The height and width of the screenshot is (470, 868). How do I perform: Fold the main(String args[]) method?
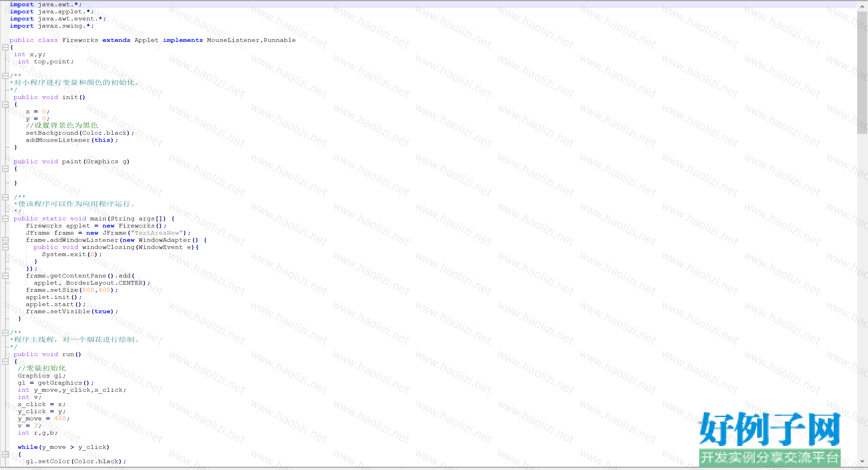[x=5, y=219]
